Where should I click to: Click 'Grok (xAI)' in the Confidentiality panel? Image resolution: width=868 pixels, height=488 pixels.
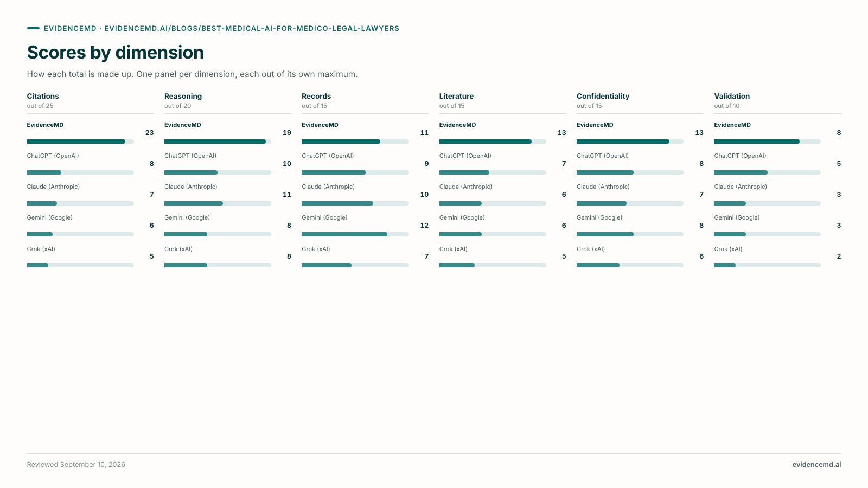[x=591, y=249]
